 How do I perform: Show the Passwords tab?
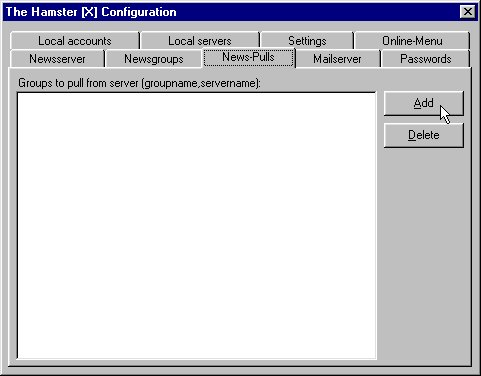tap(426, 59)
